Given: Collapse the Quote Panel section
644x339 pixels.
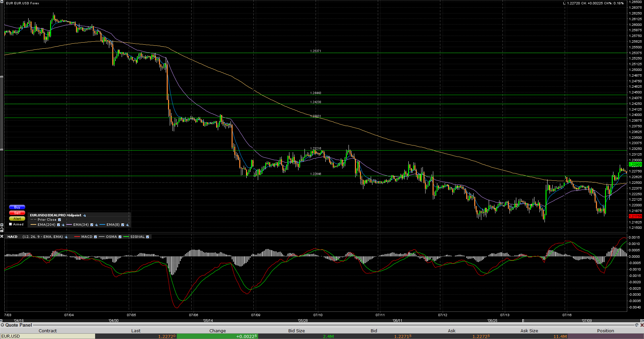Looking at the screenshot, I should 2,325.
